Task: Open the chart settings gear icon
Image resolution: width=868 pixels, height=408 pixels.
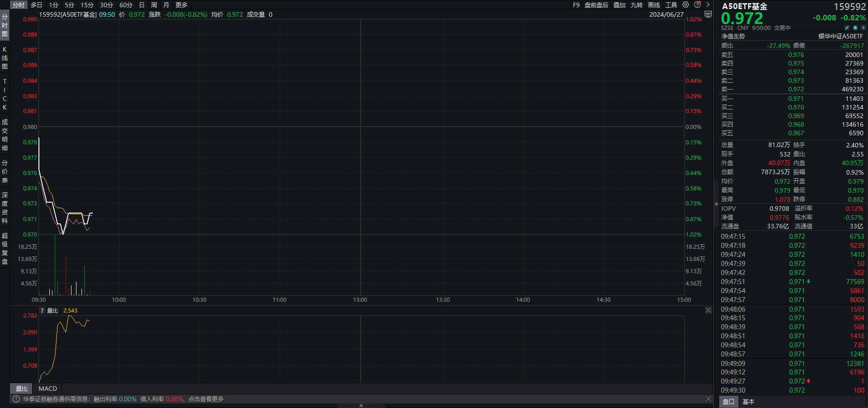Action: click(x=686, y=5)
